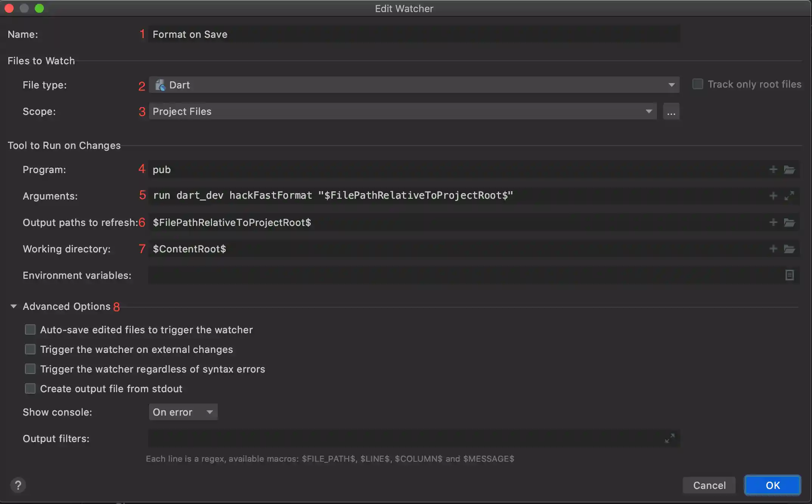The image size is (812, 504).
Task: Browse folders for Output paths to refresh
Action: (x=790, y=222)
